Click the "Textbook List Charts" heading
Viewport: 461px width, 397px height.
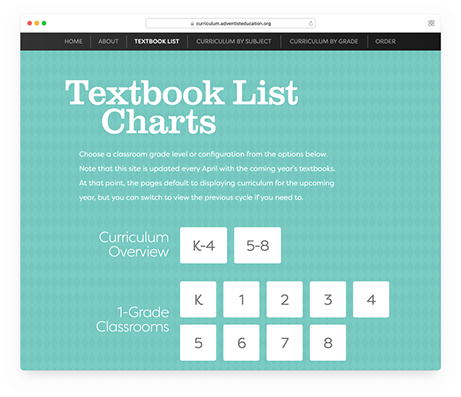(x=182, y=107)
